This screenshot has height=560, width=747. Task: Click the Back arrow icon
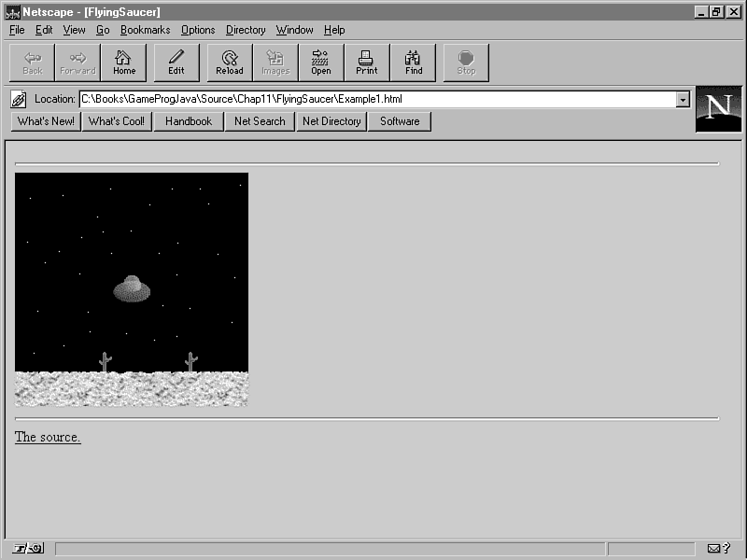click(x=33, y=63)
